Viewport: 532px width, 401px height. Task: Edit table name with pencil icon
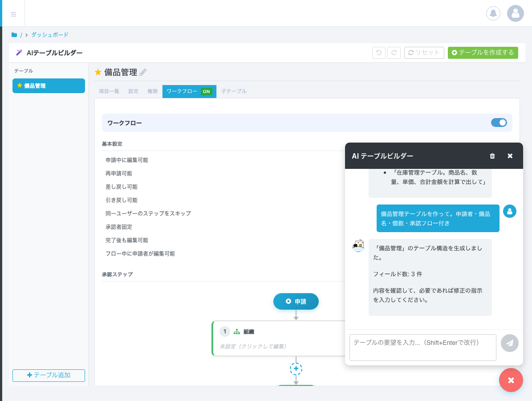(x=143, y=72)
